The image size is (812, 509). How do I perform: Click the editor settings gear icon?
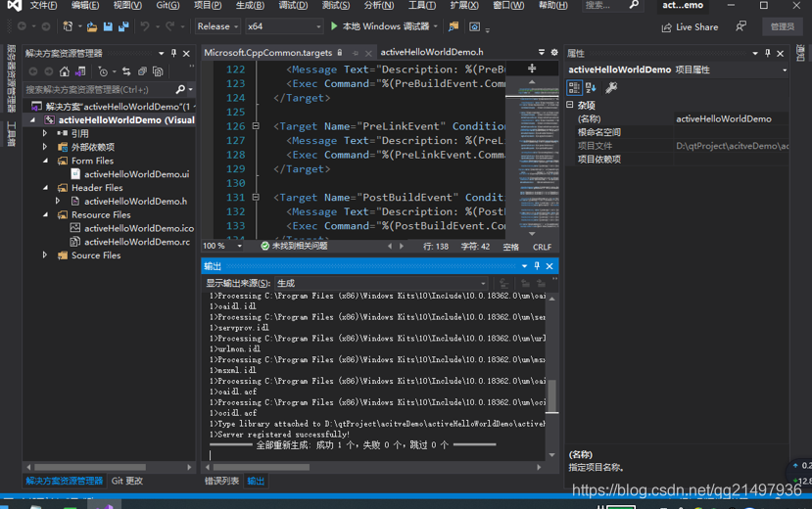pos(554,52)
